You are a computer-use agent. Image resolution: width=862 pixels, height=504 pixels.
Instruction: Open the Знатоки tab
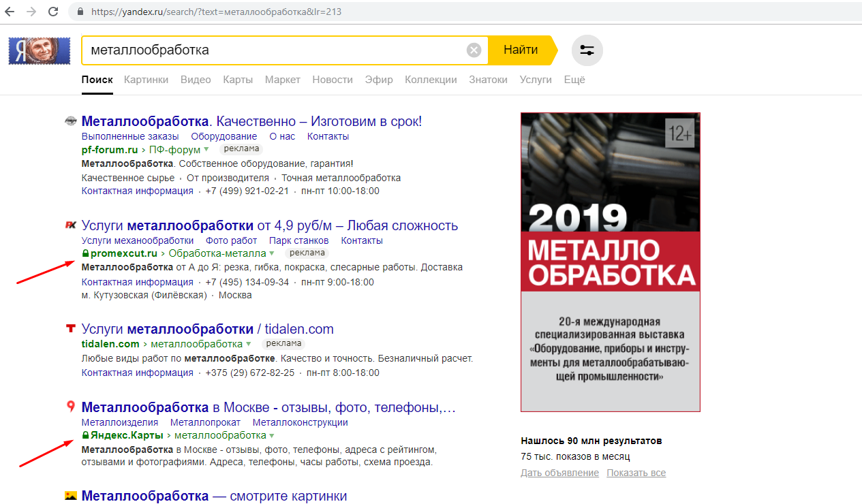pyautogui.click(x=488, y=80)
